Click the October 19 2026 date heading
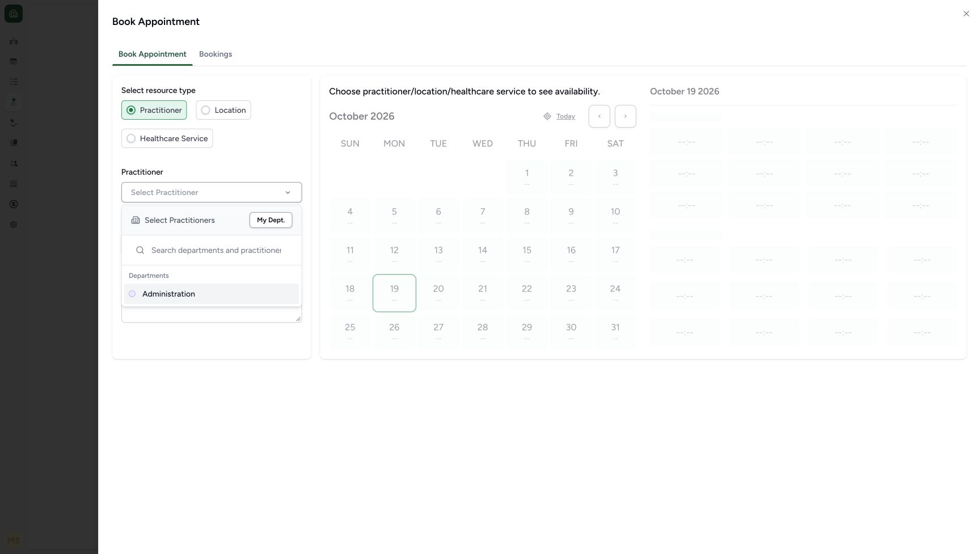The image size is (980, 554). [685, 91]
